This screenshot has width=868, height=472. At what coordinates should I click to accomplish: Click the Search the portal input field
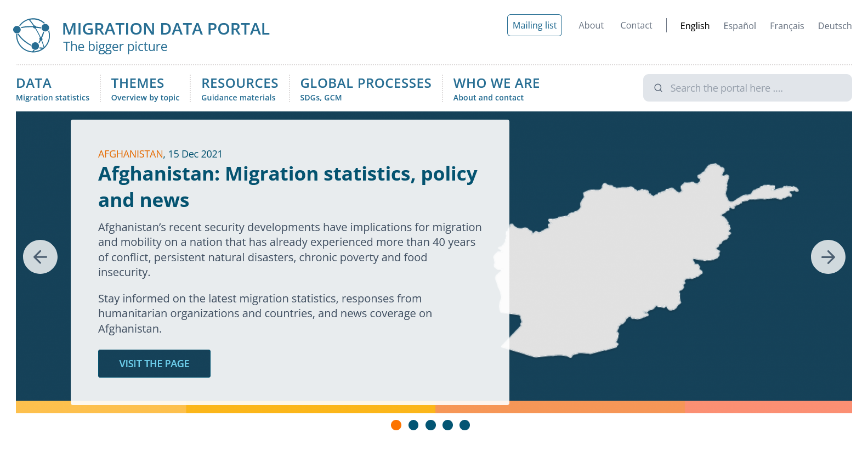click(x=754, y=88)
